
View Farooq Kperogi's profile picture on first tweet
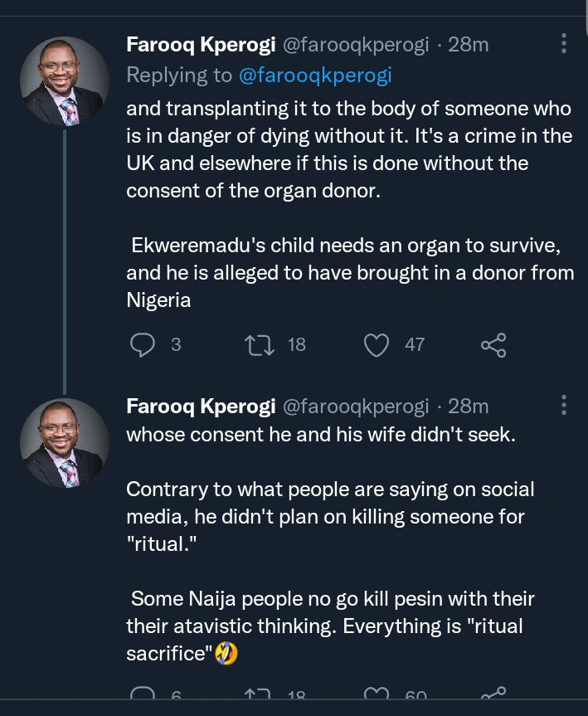click(64, 81)
